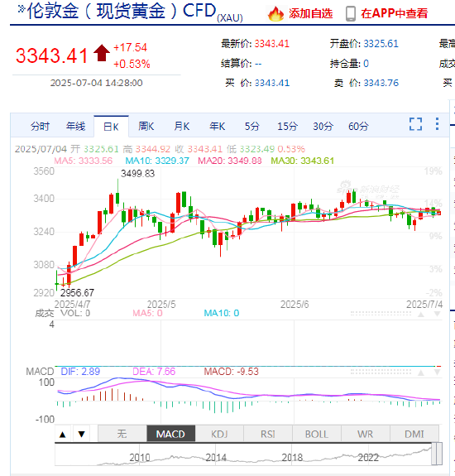The image size is (455, 476).
Task: Click the 持仓量 0 value
Action: click(x=366, y=64)
